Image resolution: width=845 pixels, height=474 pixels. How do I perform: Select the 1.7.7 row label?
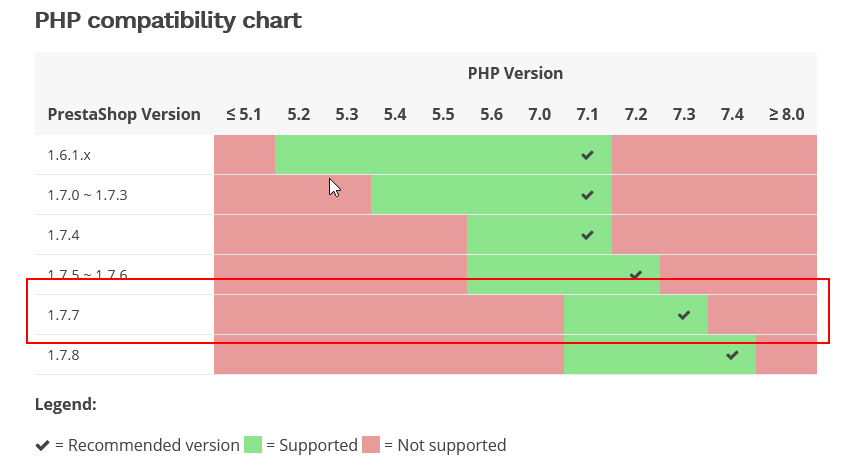62,315
